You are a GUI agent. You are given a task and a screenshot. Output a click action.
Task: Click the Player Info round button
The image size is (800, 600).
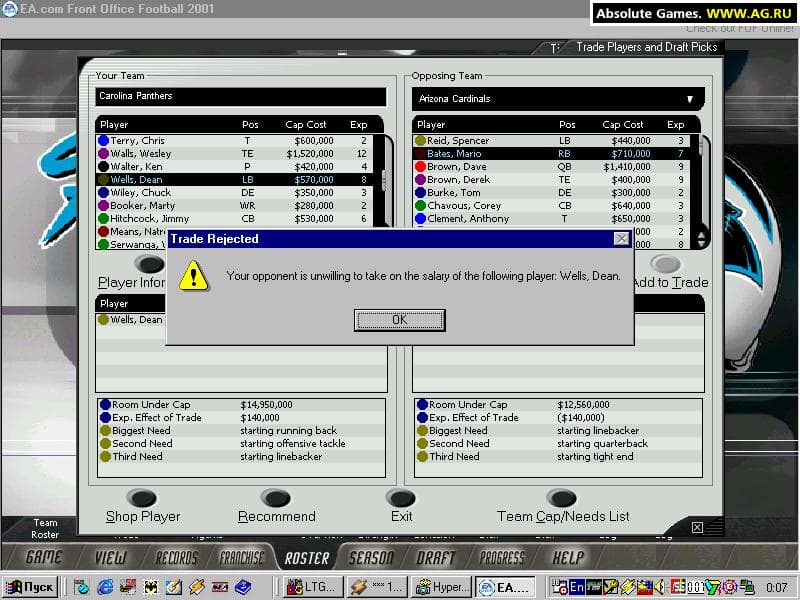point(149,264)
